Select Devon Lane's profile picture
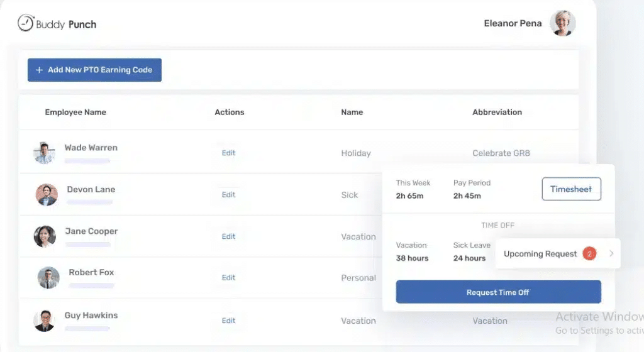Viewport: 644px width, 352px height. click(47, 194)
